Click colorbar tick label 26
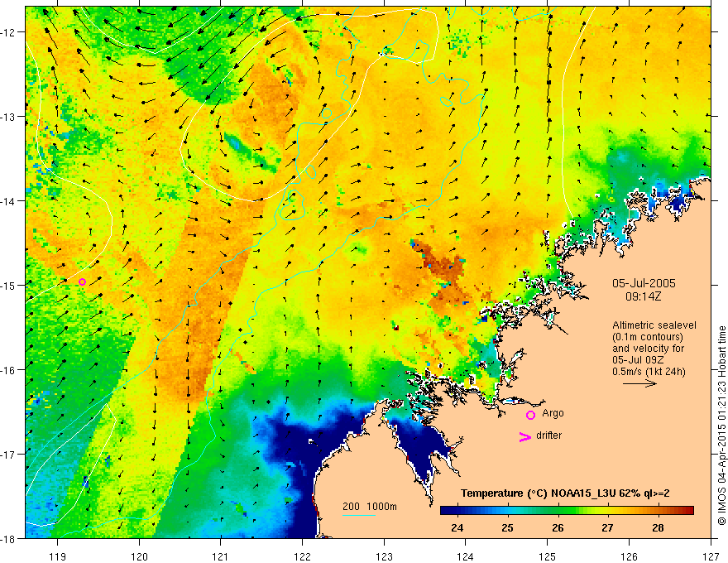This screenshot has width=728, height=563. [558, 527]
